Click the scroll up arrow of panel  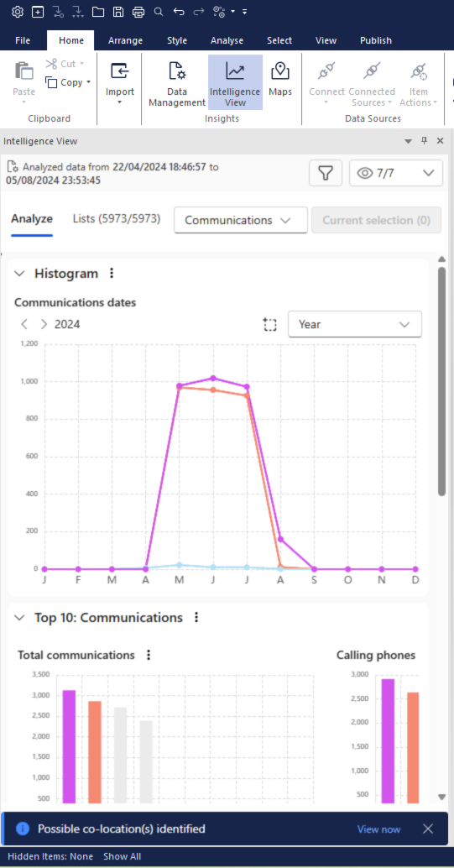[x=441, y=259]
